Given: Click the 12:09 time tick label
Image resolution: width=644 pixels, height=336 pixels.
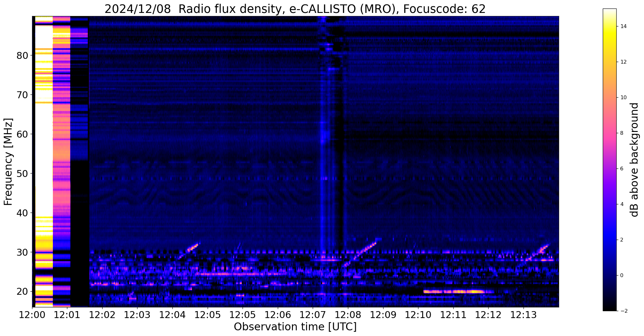Looking at the screenshot, I should [x=383, y=315].
